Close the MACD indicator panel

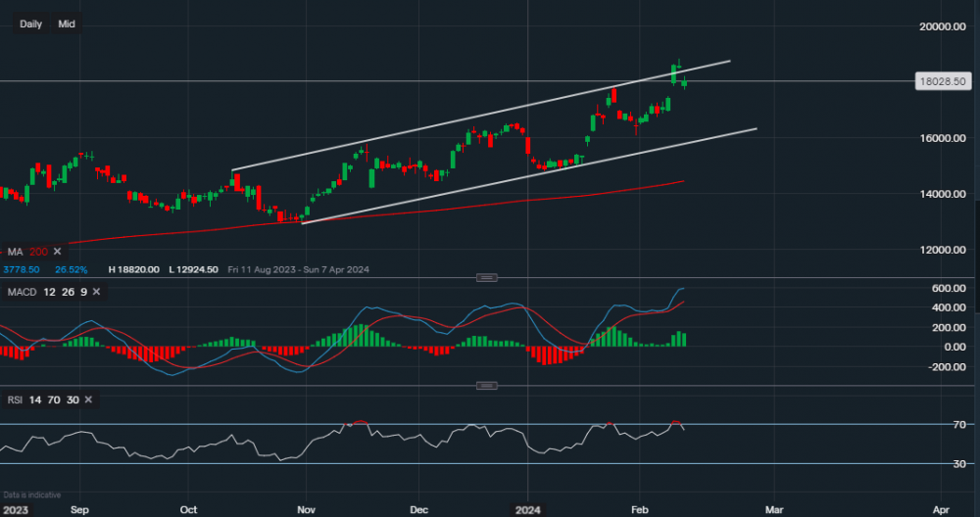[x=97, y=292]
